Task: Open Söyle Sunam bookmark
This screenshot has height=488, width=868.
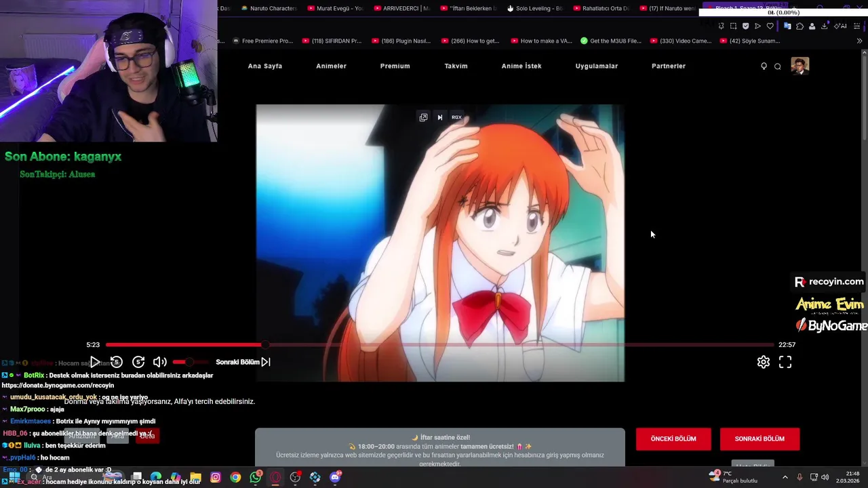Action: pyautogui.click(x=750, y=41)
